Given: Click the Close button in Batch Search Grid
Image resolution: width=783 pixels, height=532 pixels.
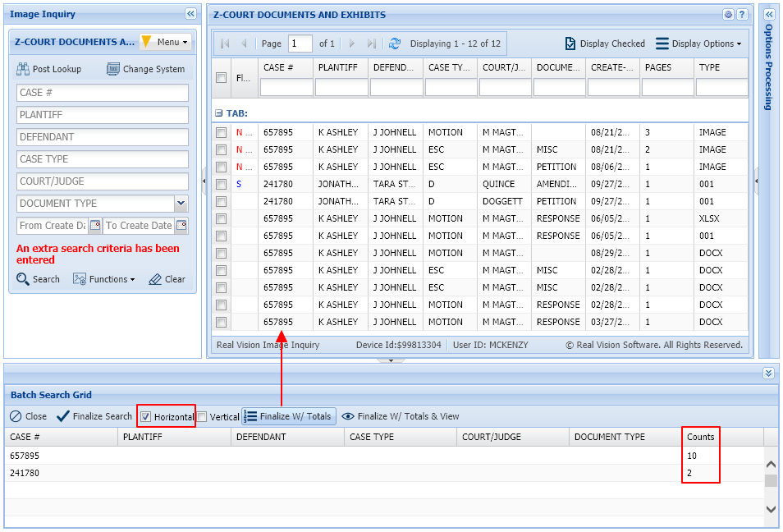Looking at the screenshot, I should [x=28, y=416].
